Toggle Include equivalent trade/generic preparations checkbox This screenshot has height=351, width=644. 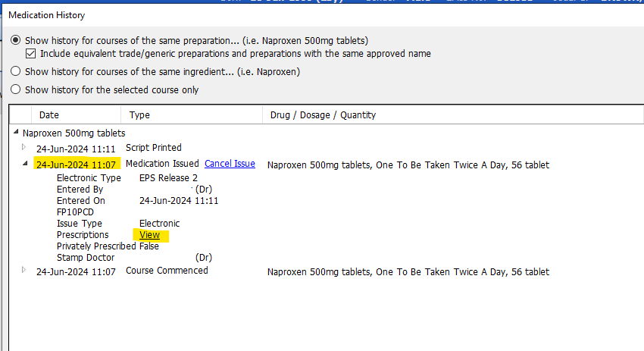click(31, 54)
